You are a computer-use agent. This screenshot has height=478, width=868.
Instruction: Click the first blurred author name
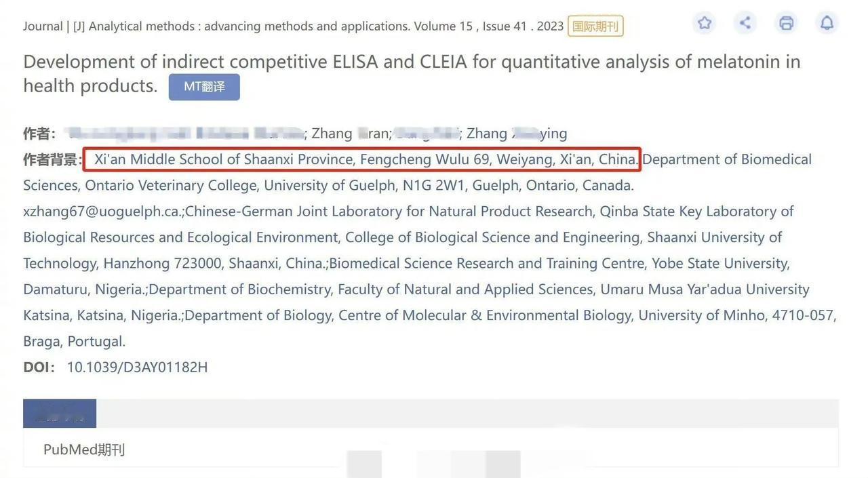click(183, 134)
